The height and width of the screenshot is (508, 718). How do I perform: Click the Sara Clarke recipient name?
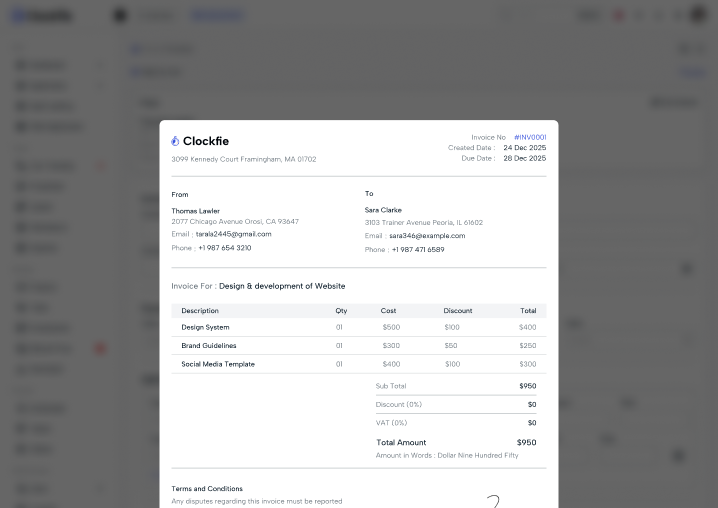(x=383, y=210)
